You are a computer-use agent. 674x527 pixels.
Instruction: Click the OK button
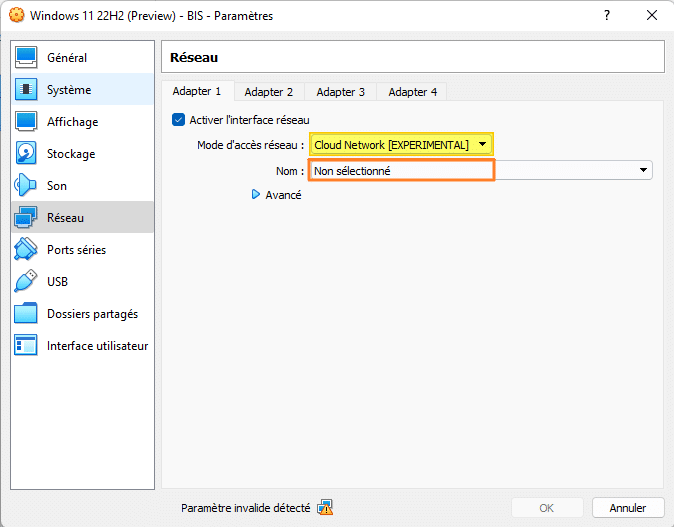coord(547,508)
